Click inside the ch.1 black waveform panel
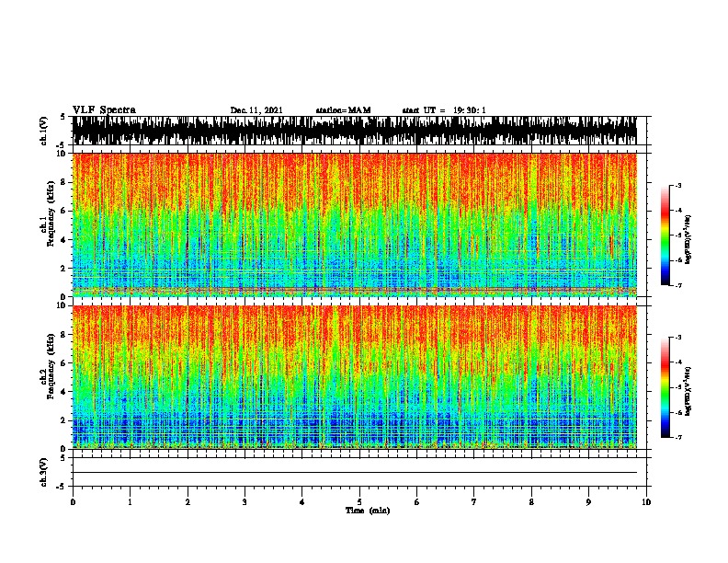This screenshot has width=728, height=563. 355,131
